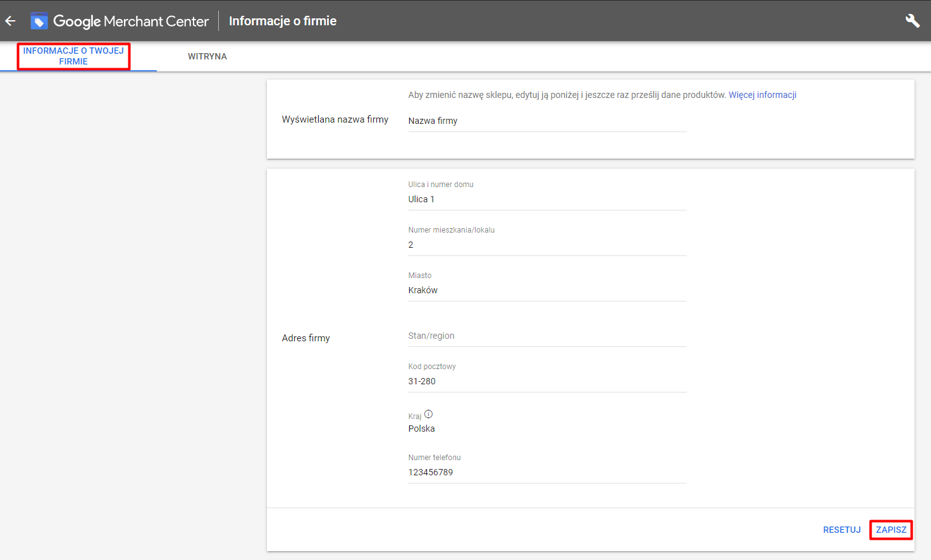This screenshot has height=560, width=931.
Task: Open the wrench tools menu
Action: point(912,21)
